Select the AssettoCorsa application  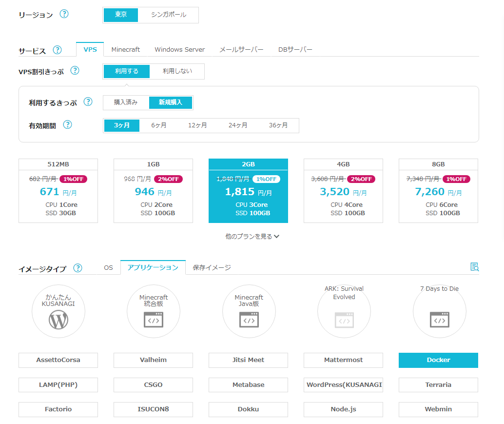coord(58,360)
